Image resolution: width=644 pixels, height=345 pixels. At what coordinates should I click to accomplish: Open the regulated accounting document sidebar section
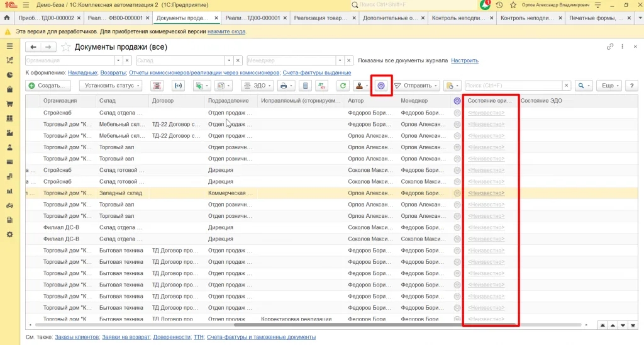point(9,220)
